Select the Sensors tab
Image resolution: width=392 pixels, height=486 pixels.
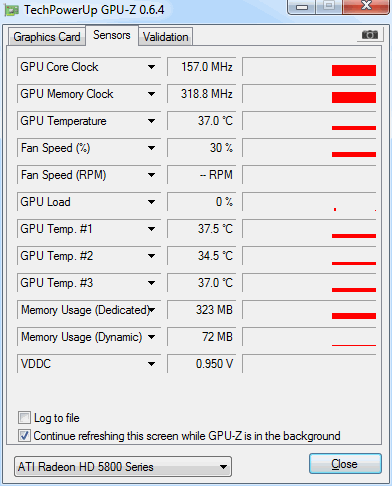tap(112, 35)
